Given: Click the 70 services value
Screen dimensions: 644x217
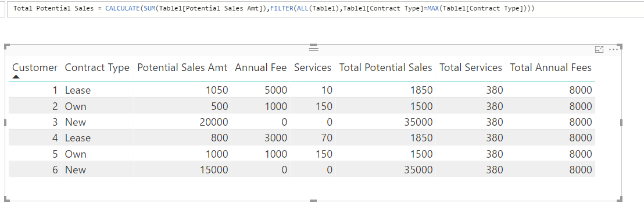Looking at the screenshot, I should 327,138.
